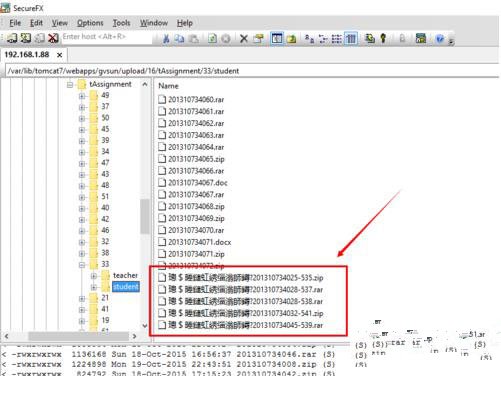Switch to small icons view

point(323,39)
